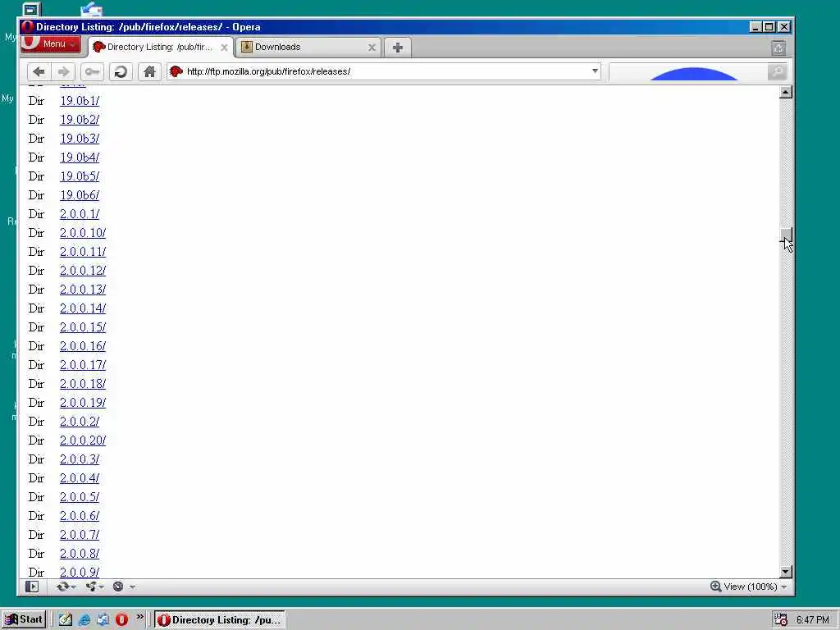Open the 2.0.0.7/ directory link
Viewport: 840px width, 630px height.
coord(80,535)
